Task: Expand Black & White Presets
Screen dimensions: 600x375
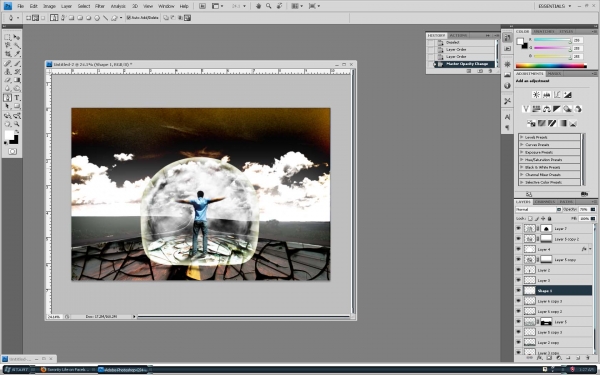Action: [x=522, y=167]
